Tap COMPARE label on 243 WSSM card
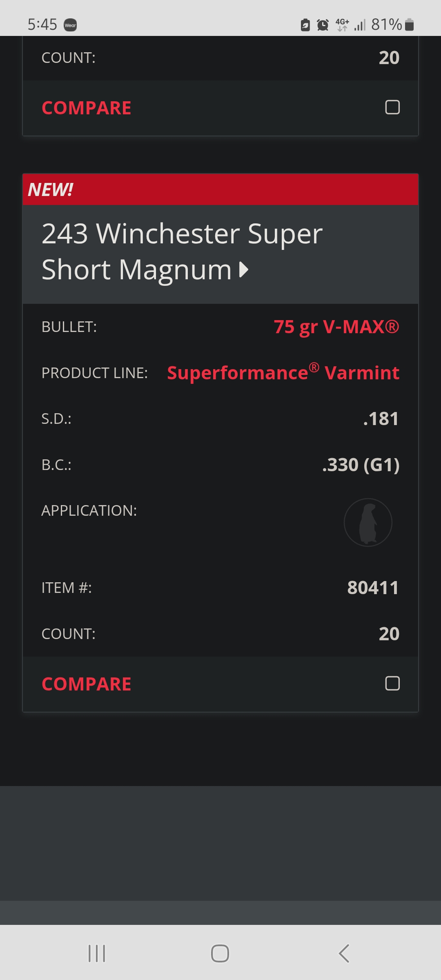Image resolution: width=441 pixels, height=980 pixels. [87, 684]
